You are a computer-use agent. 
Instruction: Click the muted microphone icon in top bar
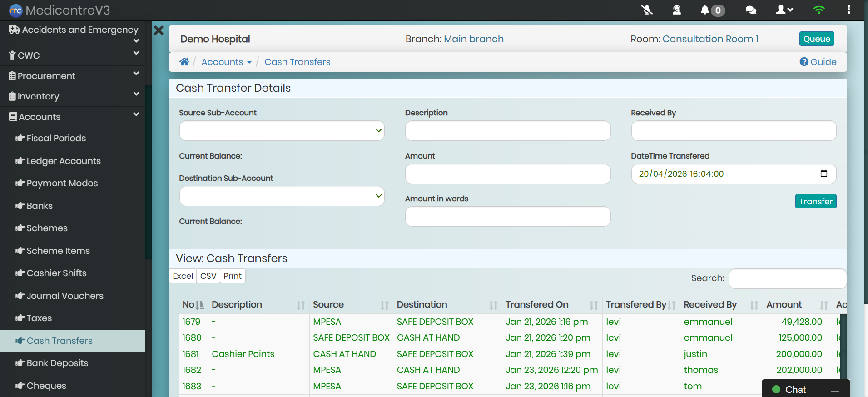647,10
